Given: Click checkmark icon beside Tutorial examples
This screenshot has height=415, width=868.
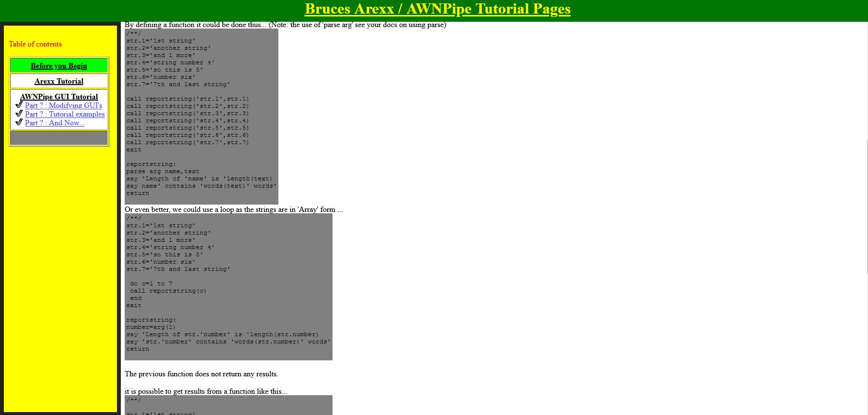Looking at the screenshot, I should (19, 113).
